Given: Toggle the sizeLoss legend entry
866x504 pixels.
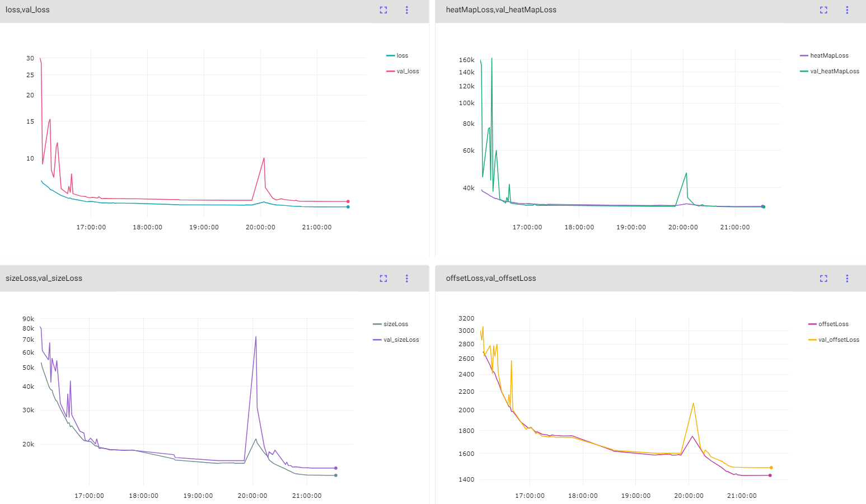Looking at the screenshot, I should pyautogui.click(x=391, y=324).
